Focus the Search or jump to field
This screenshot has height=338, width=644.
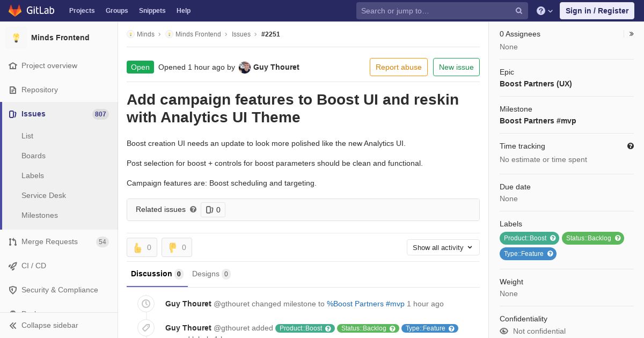click(442, 11)
